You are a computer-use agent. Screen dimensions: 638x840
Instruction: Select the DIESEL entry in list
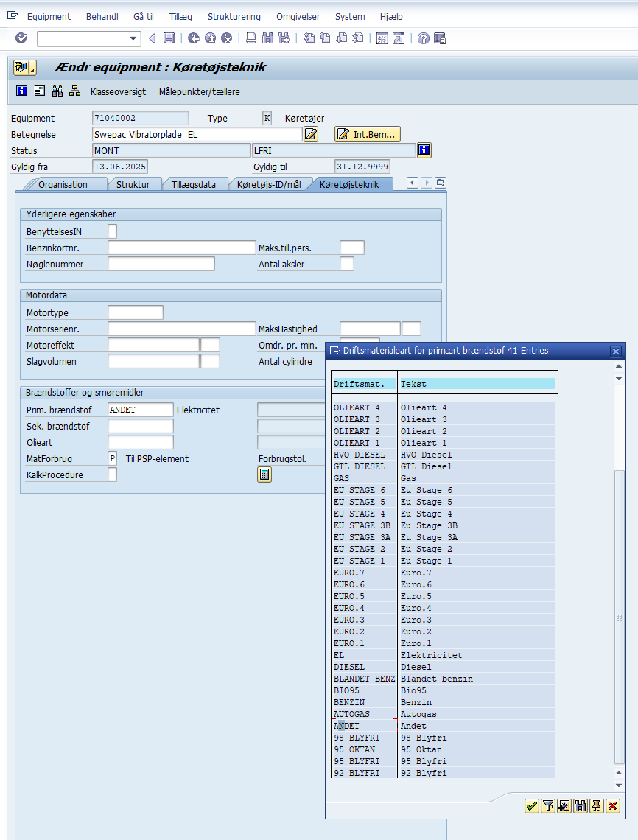click(349, 667)
